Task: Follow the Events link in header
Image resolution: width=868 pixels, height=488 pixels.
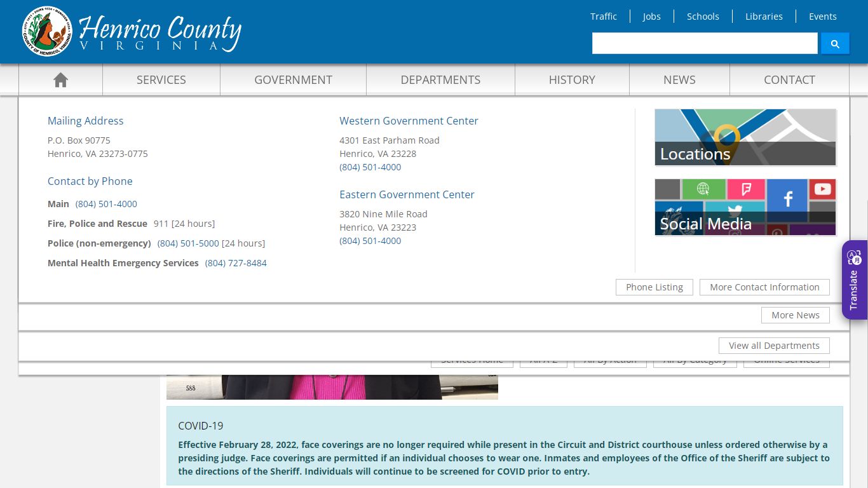Action: pos(823,17)
